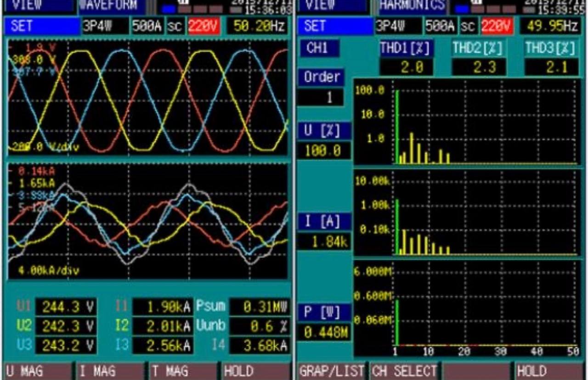This screenshot has width=588, height=380.
Task: Click the U3 voltage value 243.2 V
Action: [x=66, y=345]
